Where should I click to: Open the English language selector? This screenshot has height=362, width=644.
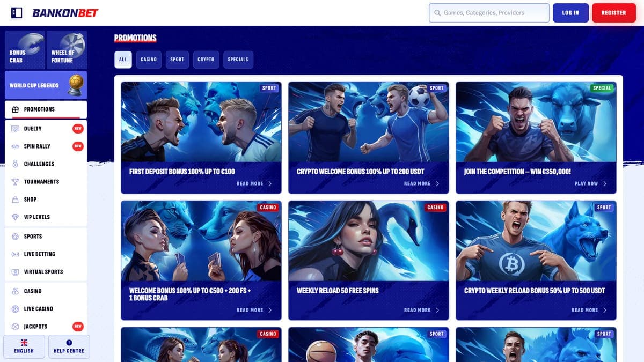tap(24, 346)
